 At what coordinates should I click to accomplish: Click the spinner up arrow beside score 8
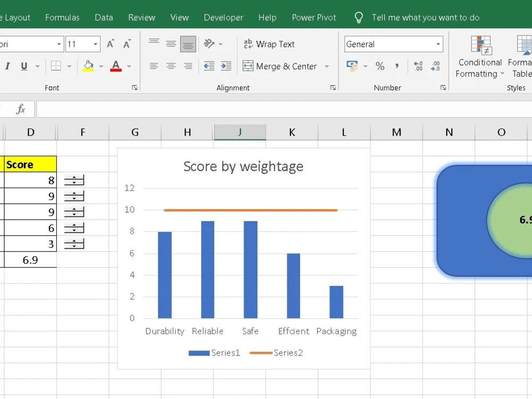click(x=74, y=178)
